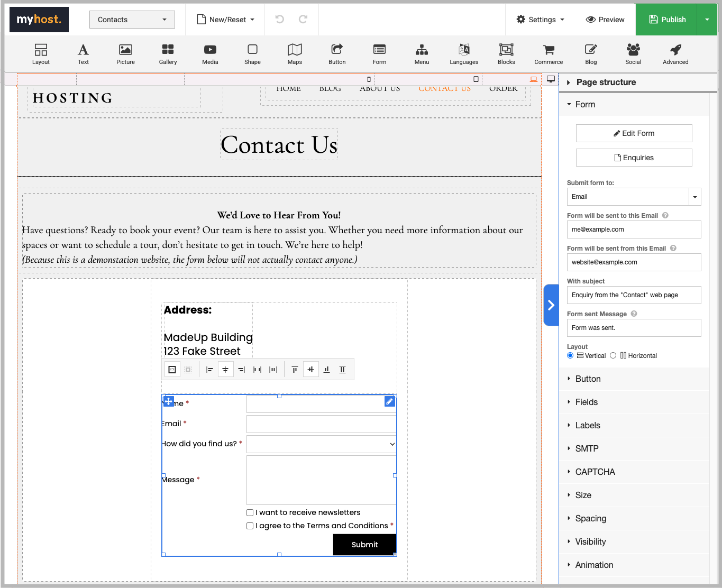This screenshot has width=722, height=588.
Task: Click the 'With subject' input field
Action: tap(634, 295)
